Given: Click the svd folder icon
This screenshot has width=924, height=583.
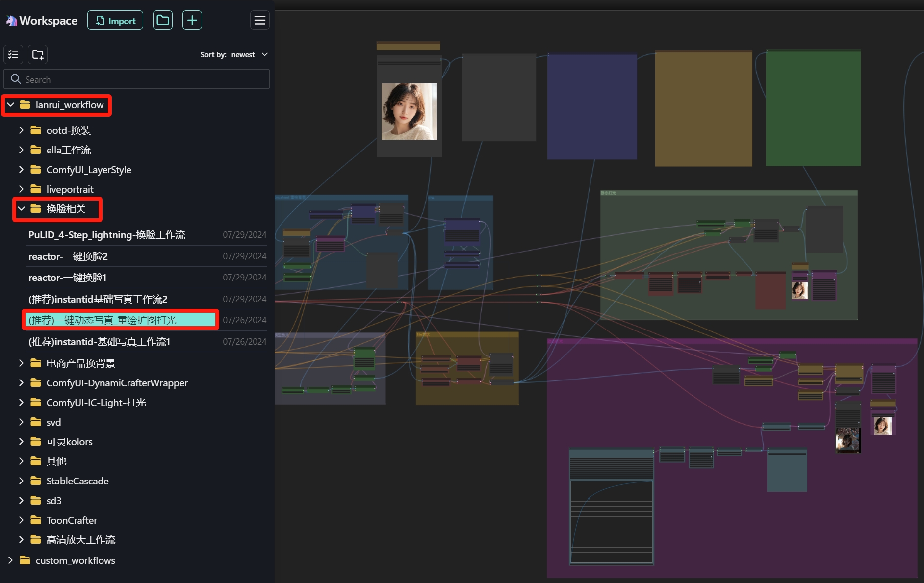Looking at the screenshot, I should (x=36, y=422).
